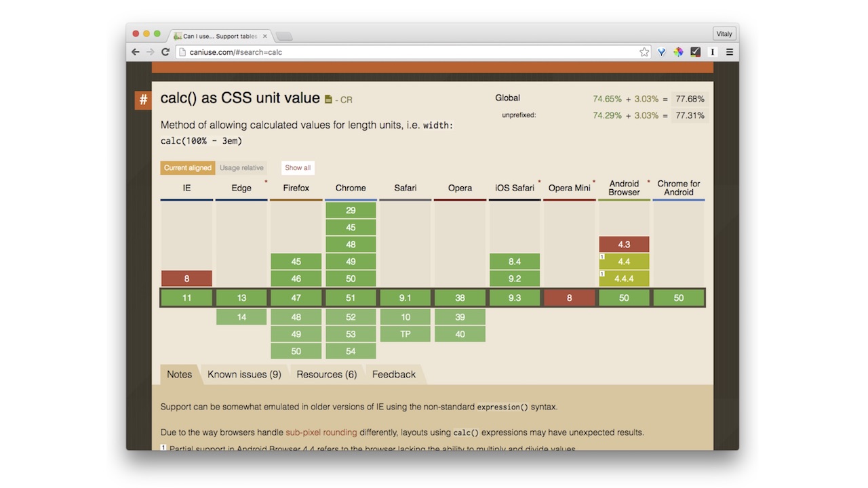Select the Safari 9.1 version cell
The height and width of the screenshot is (488, 868).
point(406,298)
